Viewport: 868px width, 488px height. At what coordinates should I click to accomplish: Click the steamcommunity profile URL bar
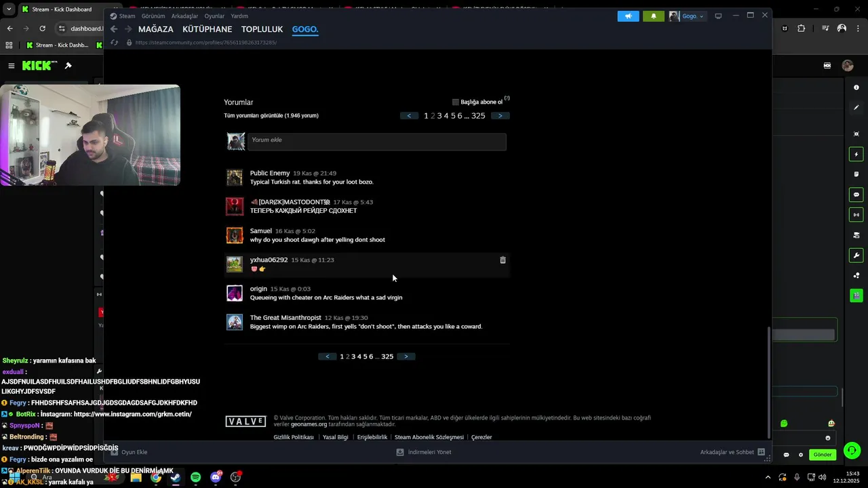pyautogui.click(x=206, y=42)
